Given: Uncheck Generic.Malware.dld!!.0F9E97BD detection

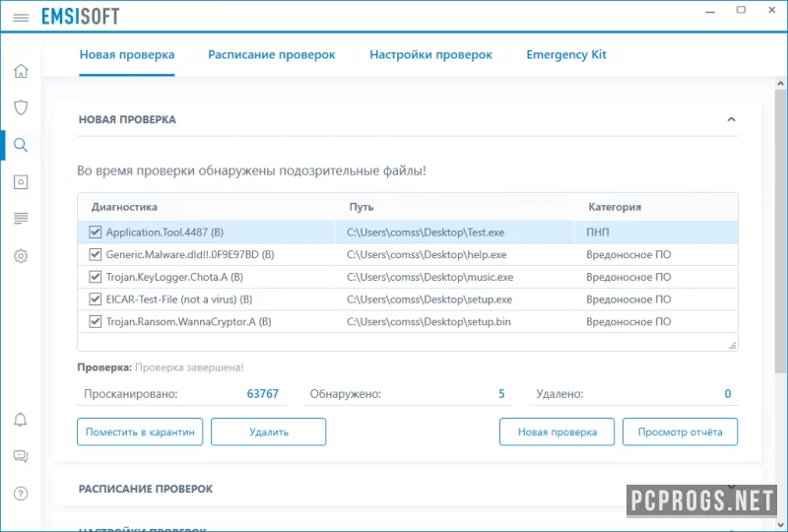Looking at the screenshot, I should tap(95, 254).
